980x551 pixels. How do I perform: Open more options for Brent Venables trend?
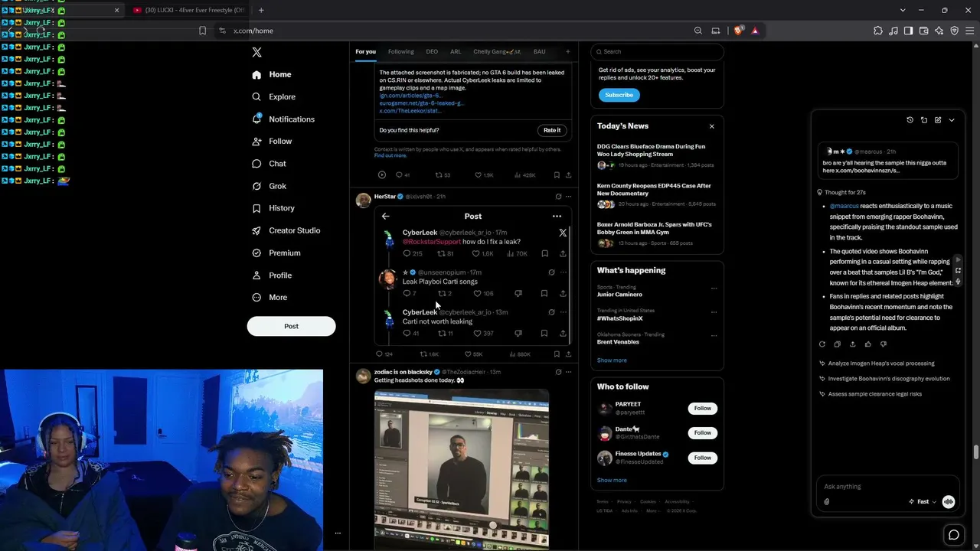tap(714, 336)
